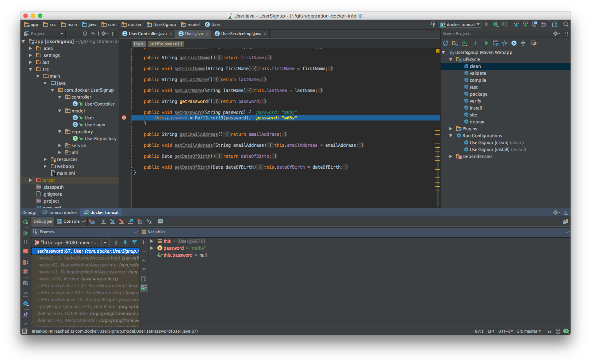Step Into the current method call
Image resolution: width=591 pixels, height=364 pixels.
point(112,221)
